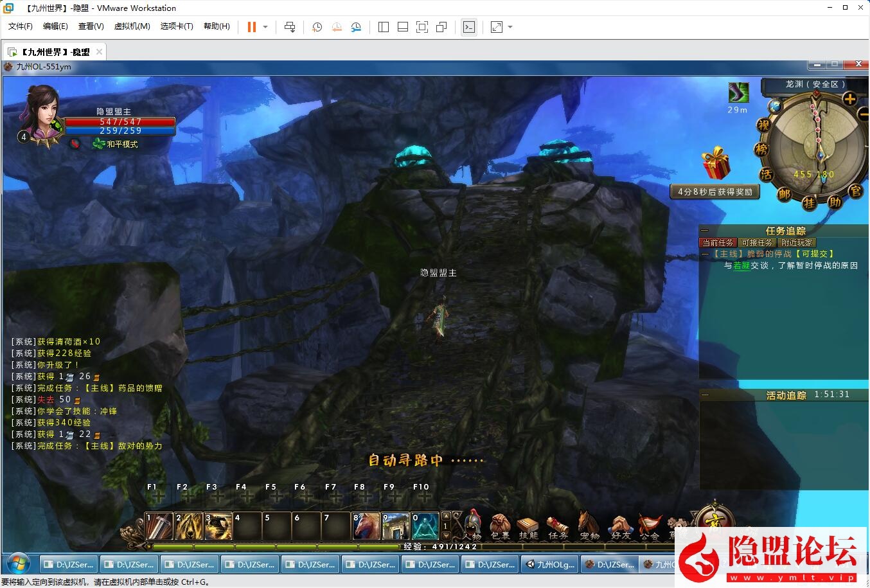The height and width of the screenshot is (588, 870).
Task: Collapse the 活动追踪 activity tracker panel
Action: (705, 395)
